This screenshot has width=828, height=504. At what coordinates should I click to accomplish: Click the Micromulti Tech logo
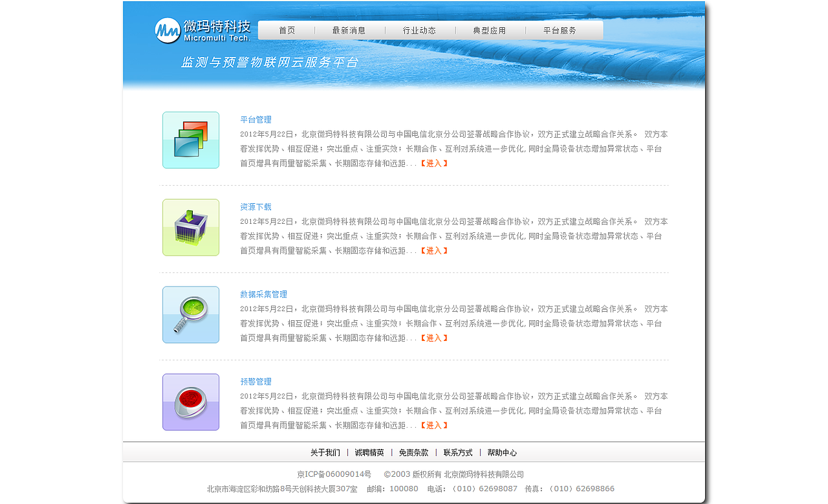pos(202,30)
